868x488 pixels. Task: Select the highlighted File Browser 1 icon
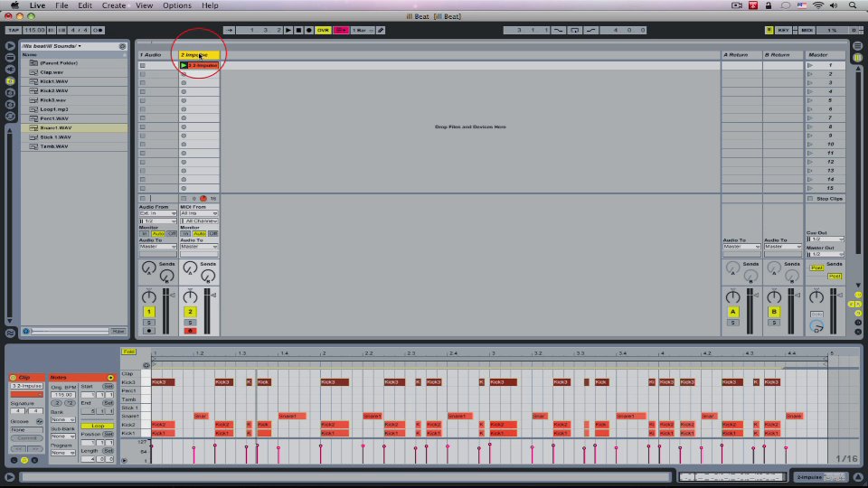pyautogui.click(x=10, y=80)
